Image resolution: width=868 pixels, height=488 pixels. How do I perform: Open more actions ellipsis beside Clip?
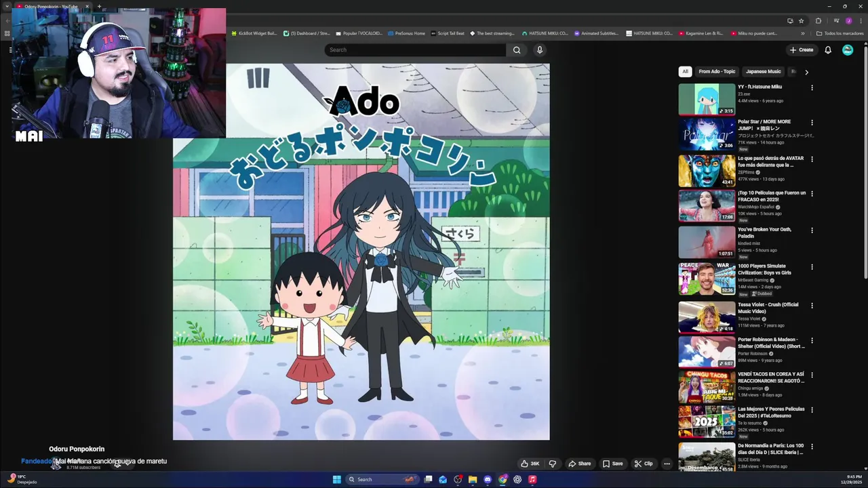tap(667, 464)
